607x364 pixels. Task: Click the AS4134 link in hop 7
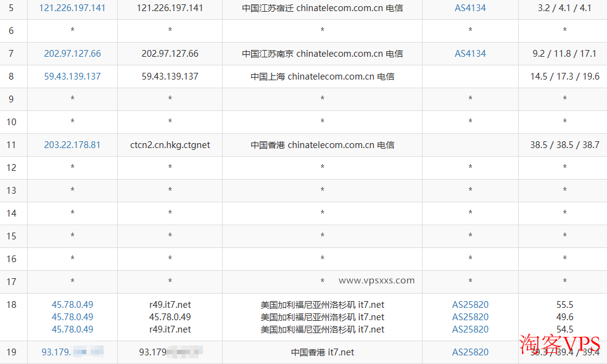pos(470,54)
